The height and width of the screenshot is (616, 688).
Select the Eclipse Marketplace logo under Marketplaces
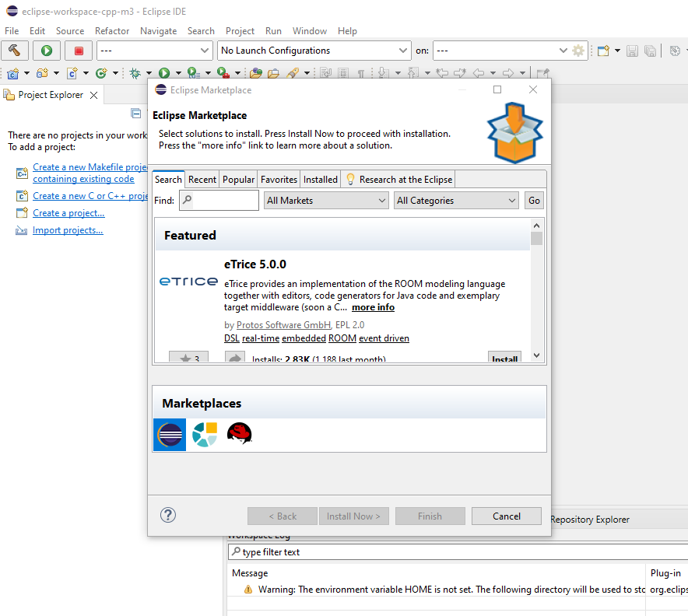[170, 435]
